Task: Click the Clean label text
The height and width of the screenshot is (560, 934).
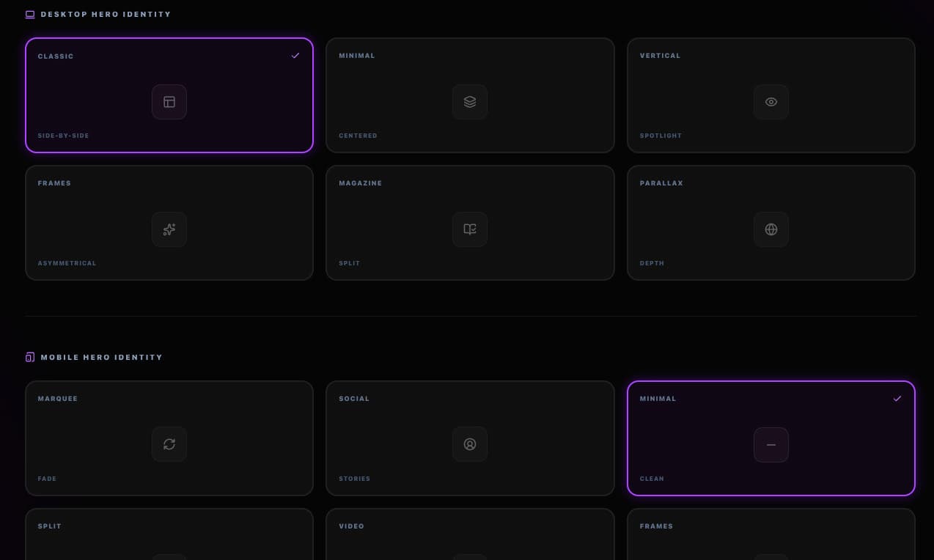Action: [x=652, y=479]
